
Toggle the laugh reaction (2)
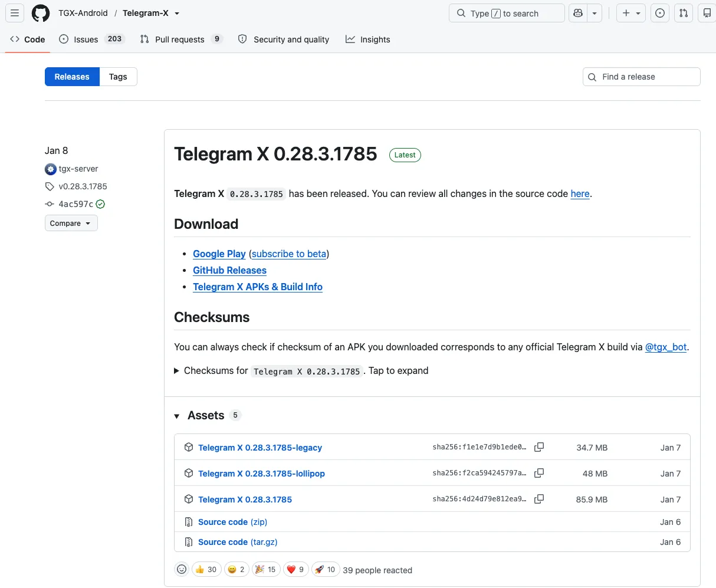pyautogui.click(x=237, y=569)
